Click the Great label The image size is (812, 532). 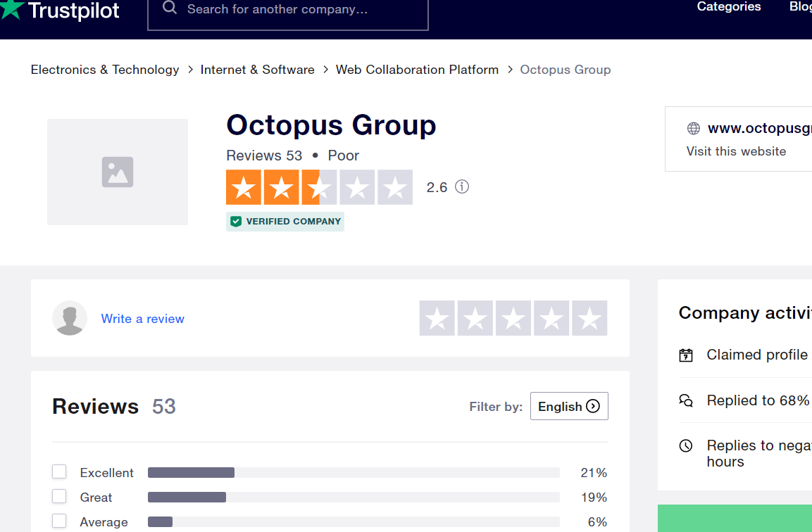coord(96,498)
